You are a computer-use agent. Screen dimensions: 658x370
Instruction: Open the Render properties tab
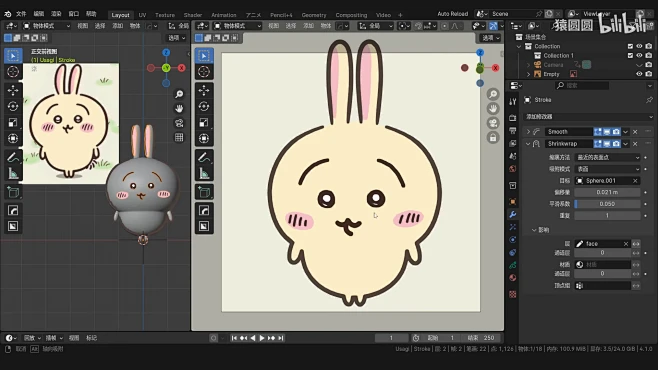pyautogui.click(x=512, y=118)
